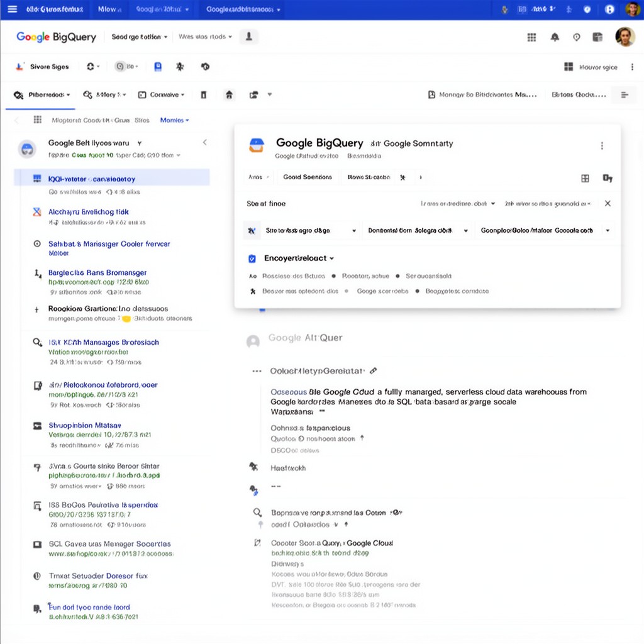The width and height of the screenshot is (644, 644).
Task: Select the highlighted "IQQI-yototer" sidebar row
Action: (x=112, y=179)
